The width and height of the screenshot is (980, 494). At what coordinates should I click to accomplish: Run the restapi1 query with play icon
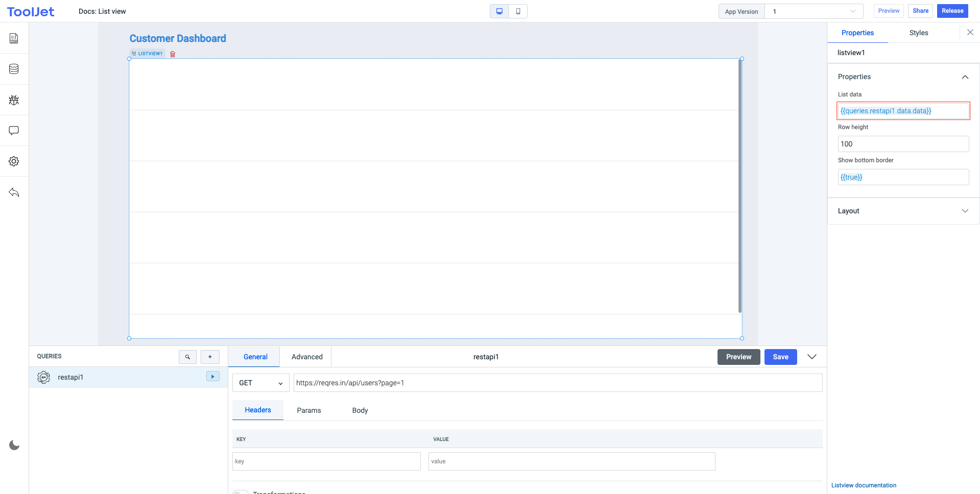pos(212,377)
